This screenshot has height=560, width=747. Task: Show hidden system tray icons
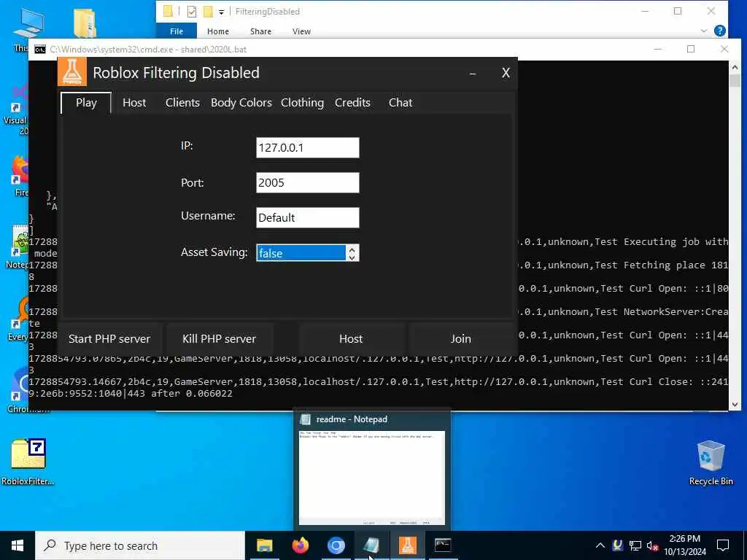tap(600, 545)
